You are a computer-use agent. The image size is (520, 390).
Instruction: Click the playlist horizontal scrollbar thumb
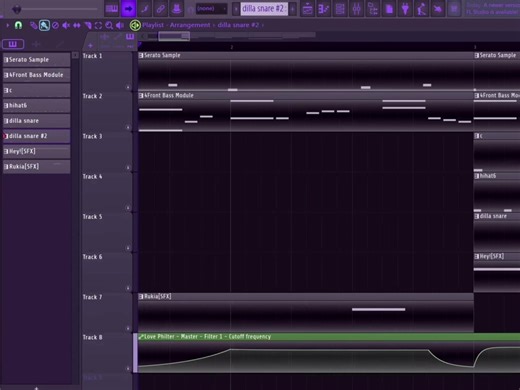[x=174, y=36]
